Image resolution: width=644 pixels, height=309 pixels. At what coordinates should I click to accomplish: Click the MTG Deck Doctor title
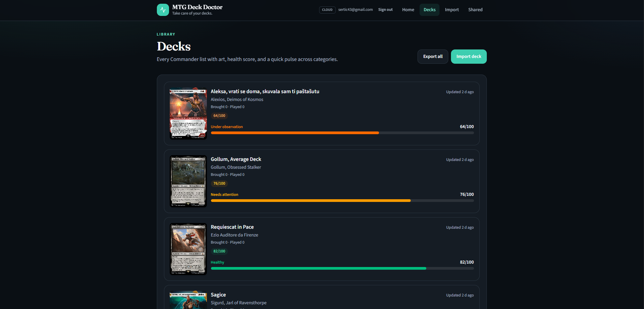[197, 7]
